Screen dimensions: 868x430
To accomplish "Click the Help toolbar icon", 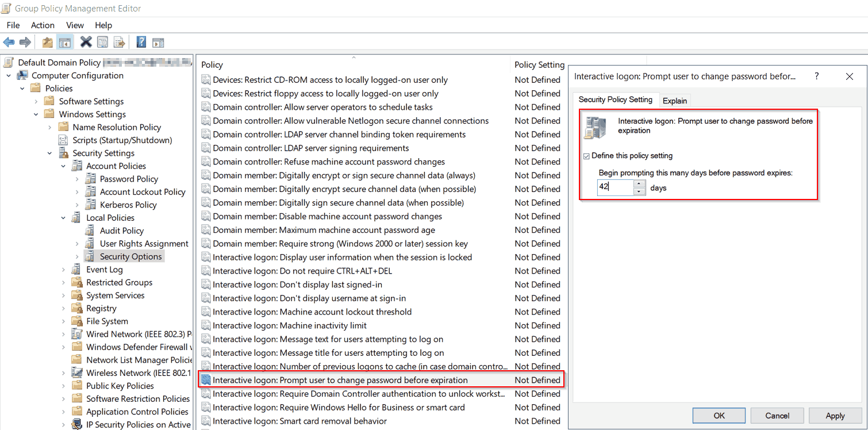I will point(141,41).
